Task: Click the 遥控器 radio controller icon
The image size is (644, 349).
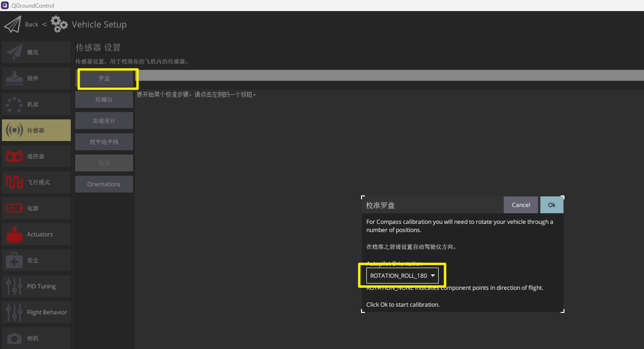Action: pyautogui.click(x=14, y=156)
